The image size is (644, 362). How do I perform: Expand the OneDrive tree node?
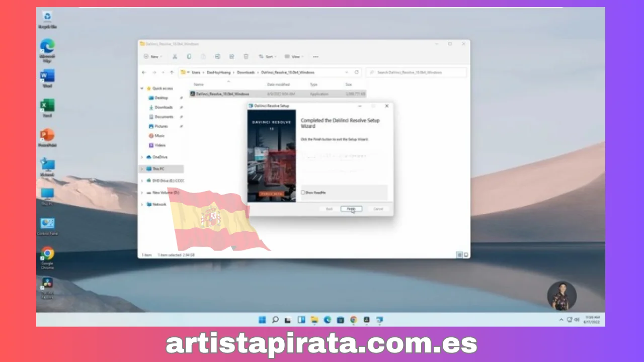142,157
